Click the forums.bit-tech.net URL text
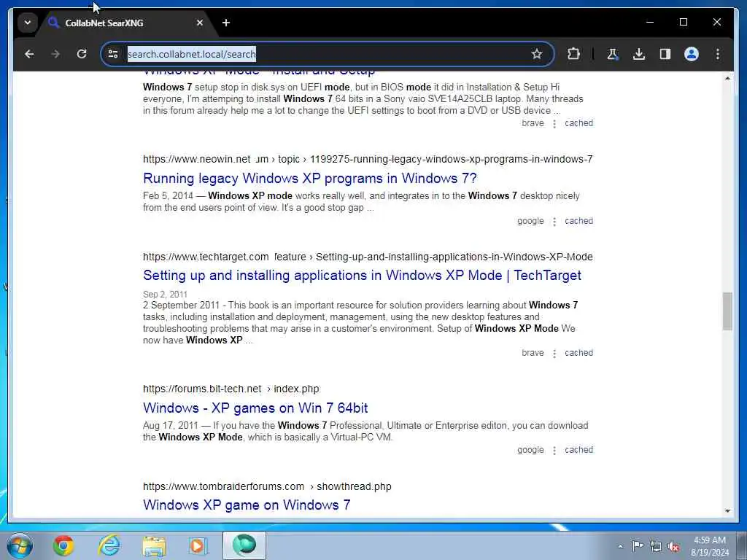The image size is (747, 560). coord(231,389)
